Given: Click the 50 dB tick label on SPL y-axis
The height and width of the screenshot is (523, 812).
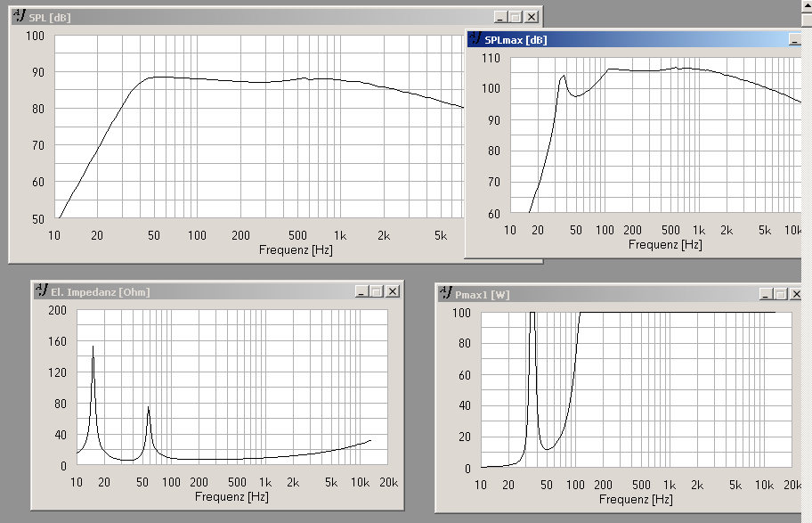Looking at the screenshot, I should [x=37, y=219].
